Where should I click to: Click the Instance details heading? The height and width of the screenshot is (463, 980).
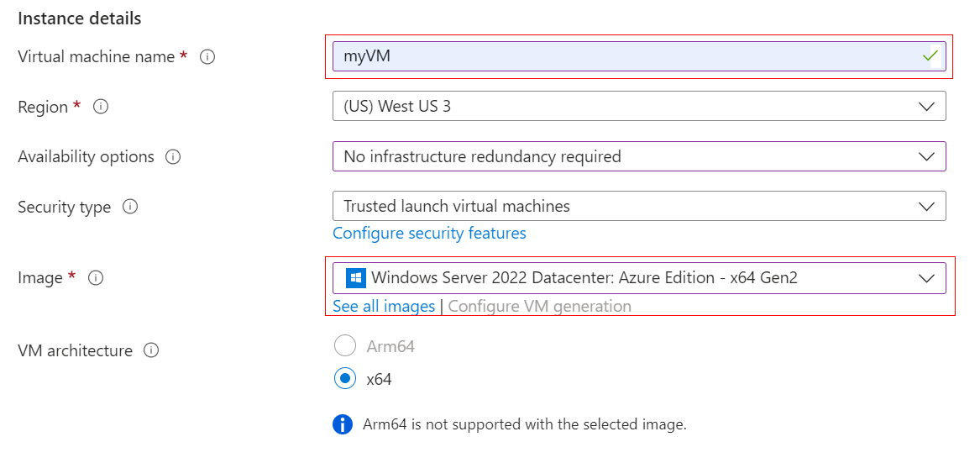[x=80, y=18]
